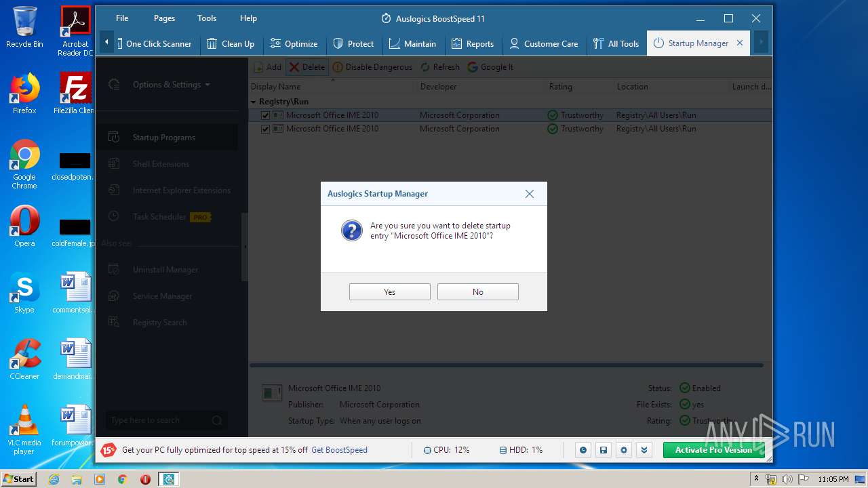This screenshot has height=488, width=868.
Task: Select Shell Extensions in the sidebar
Action: point(167,164)
